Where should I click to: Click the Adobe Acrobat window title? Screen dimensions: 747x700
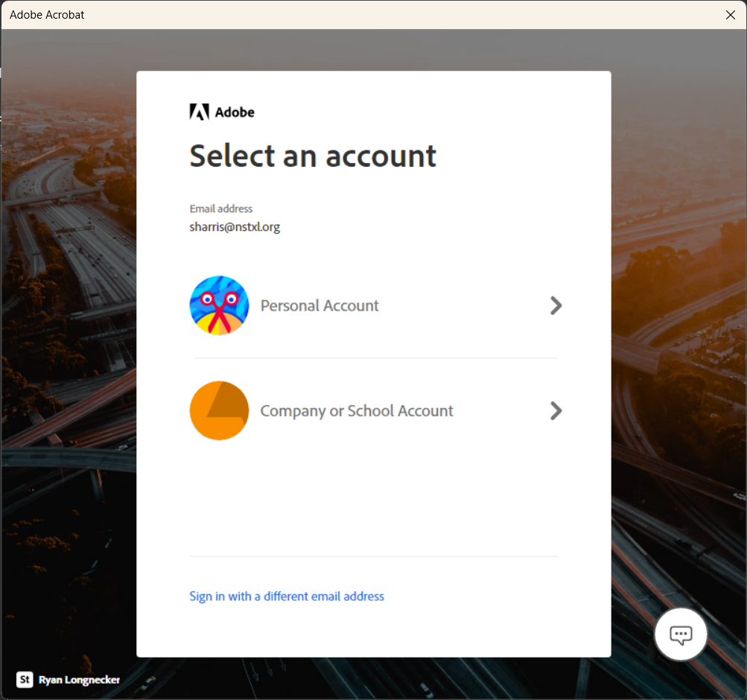47,15
